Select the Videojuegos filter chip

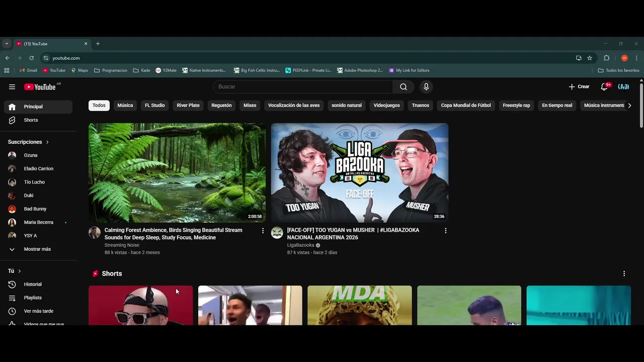(x=387, y=106)
